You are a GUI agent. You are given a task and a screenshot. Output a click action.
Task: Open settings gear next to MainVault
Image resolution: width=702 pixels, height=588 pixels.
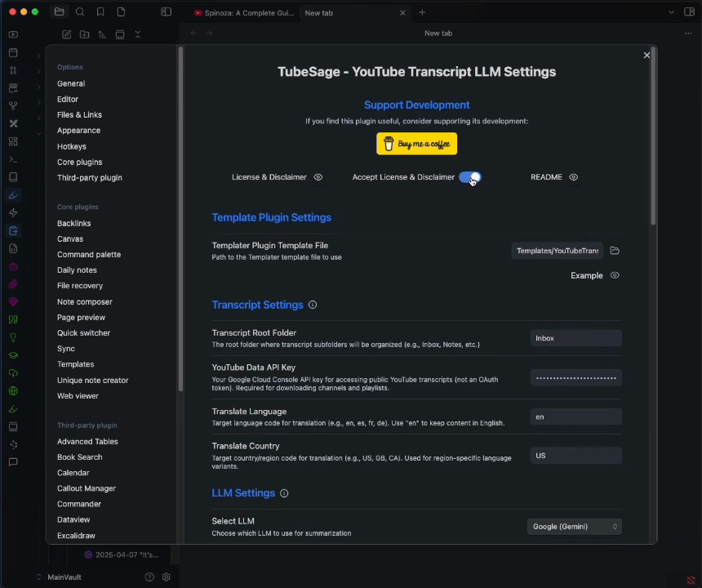[x=166, y=577]
